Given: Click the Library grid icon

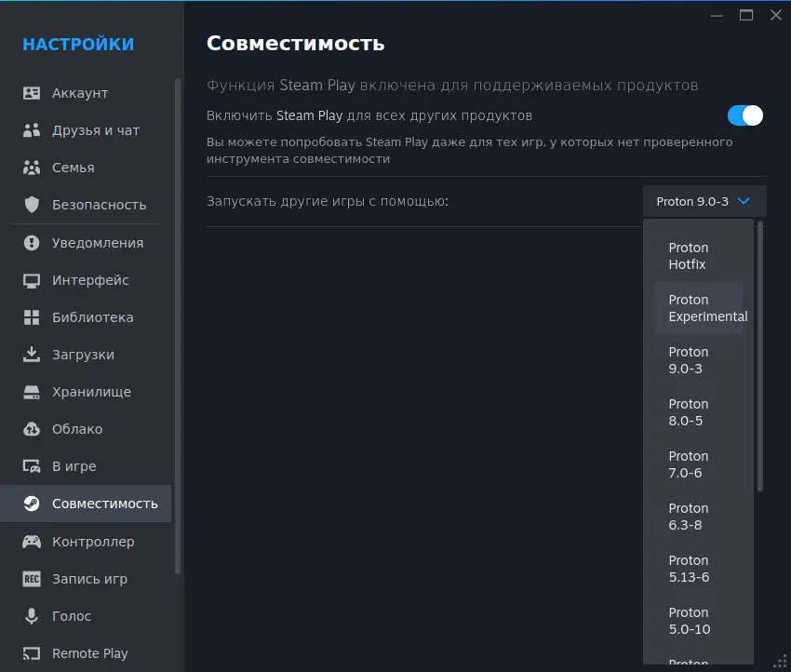Looking at the screenshot, I should click(32, 317).
